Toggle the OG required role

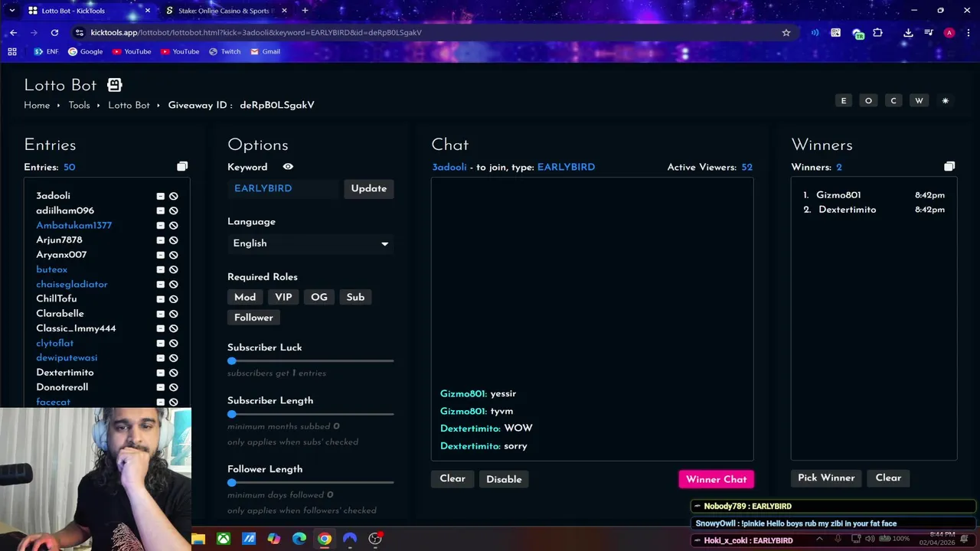coord(319,297)
